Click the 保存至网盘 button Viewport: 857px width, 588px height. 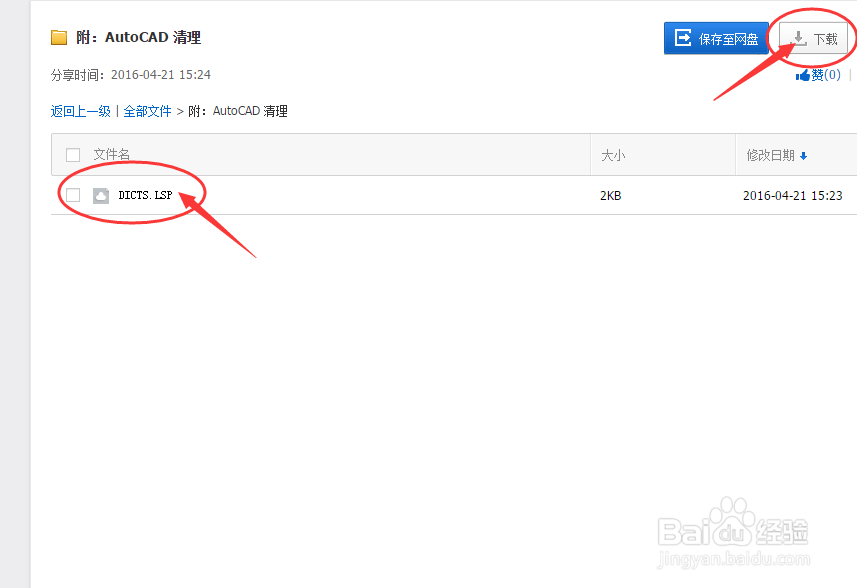click(x=716, y=37)
